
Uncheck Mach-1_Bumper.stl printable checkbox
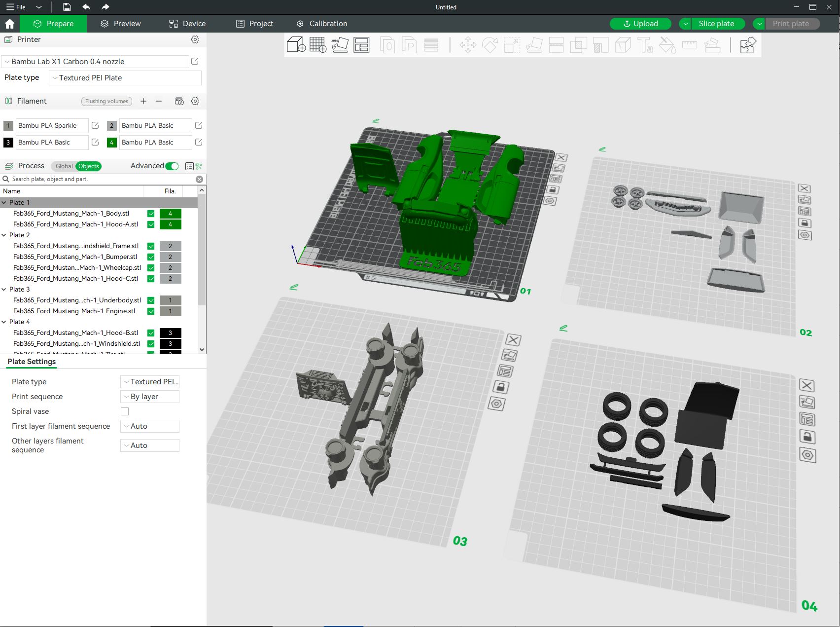151,257
